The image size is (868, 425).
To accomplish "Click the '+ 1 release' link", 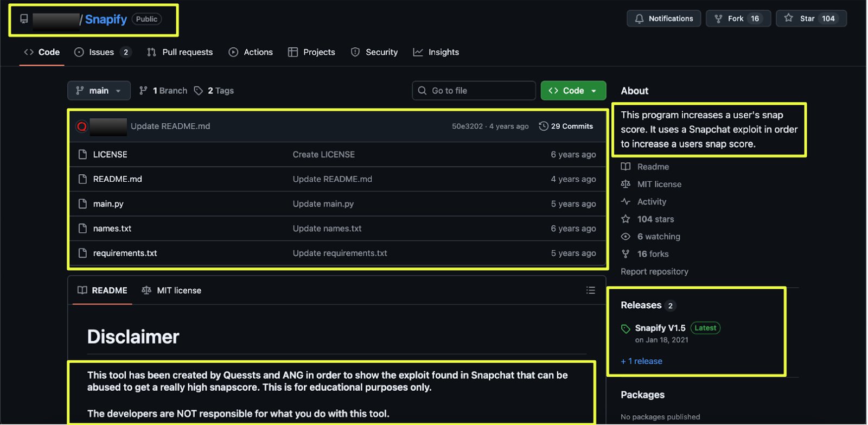I will (641, 361).
